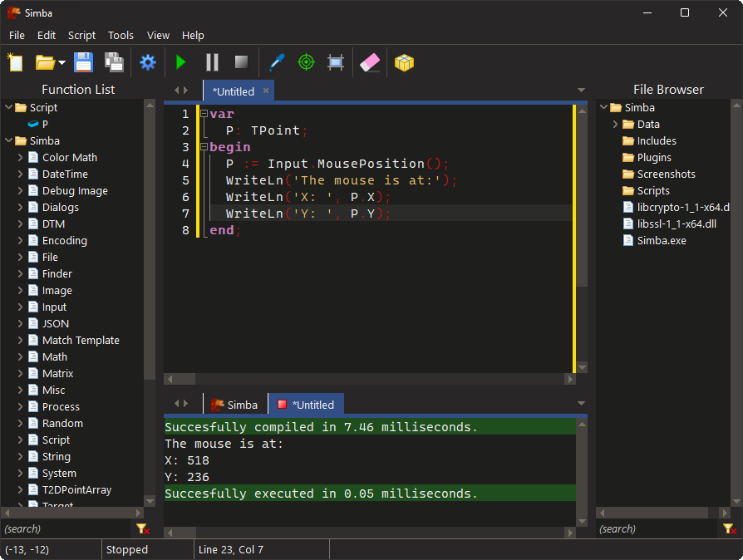Stop the script with the stop button
This screenshot has height=560, width=743.
point(242,62)
